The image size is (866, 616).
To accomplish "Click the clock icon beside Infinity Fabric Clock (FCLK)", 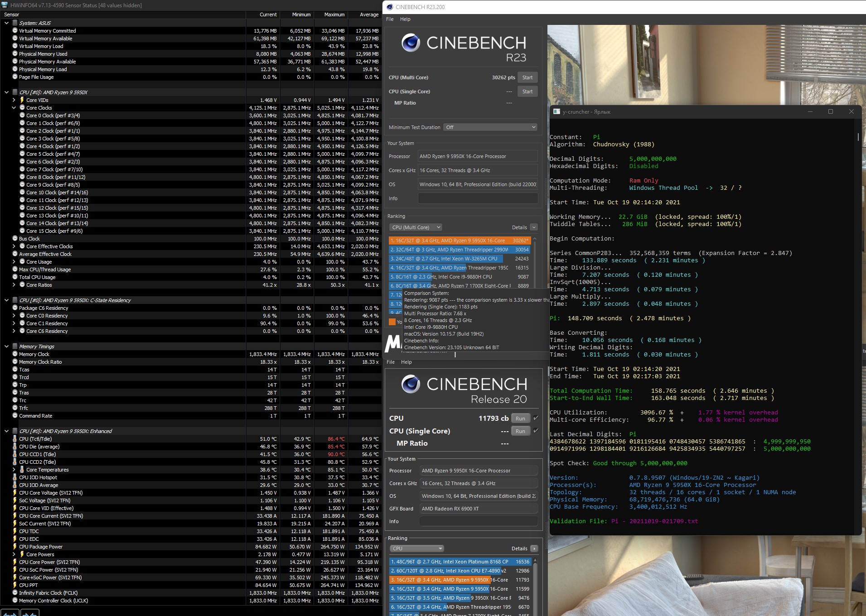I will click(x=15, y=593).
